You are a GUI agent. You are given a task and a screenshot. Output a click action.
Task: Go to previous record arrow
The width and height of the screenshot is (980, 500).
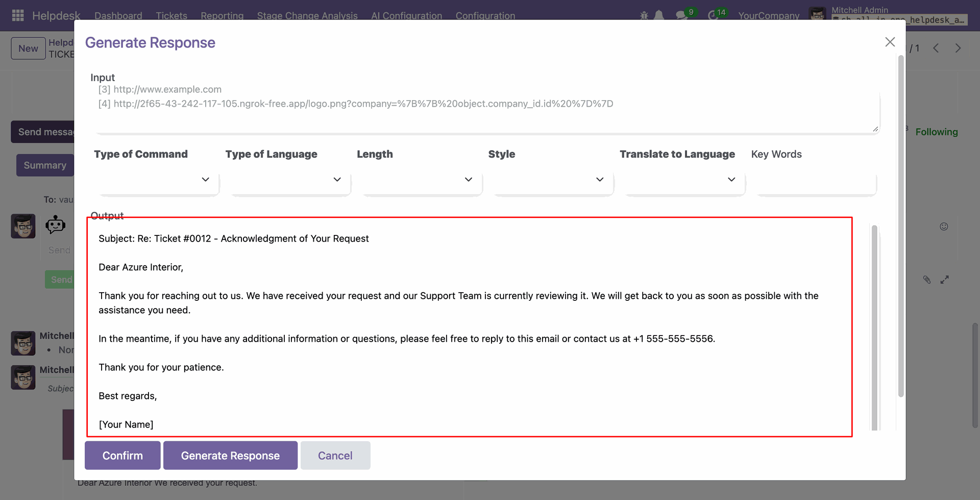pos(936,48)
